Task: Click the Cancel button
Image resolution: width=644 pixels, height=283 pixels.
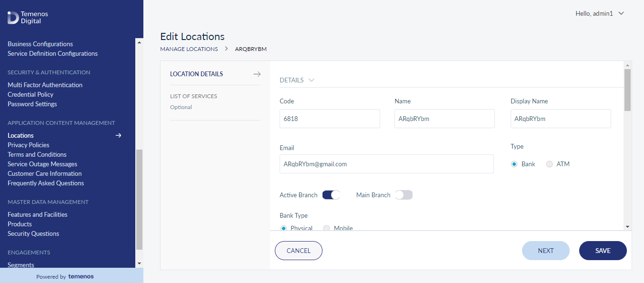Action: (x=299, y=251)
